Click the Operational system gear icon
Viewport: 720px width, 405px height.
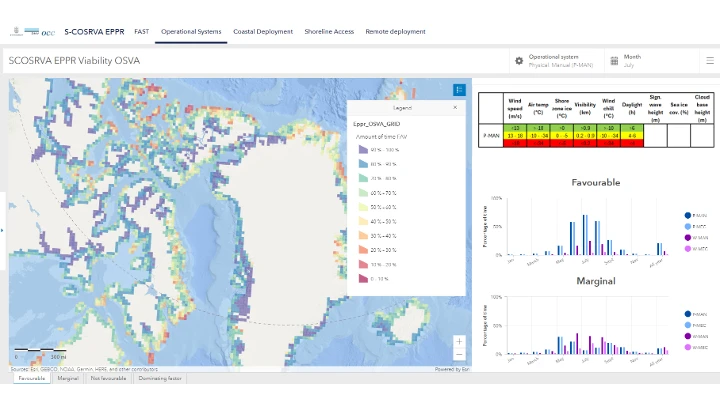(x=519, y=61)
